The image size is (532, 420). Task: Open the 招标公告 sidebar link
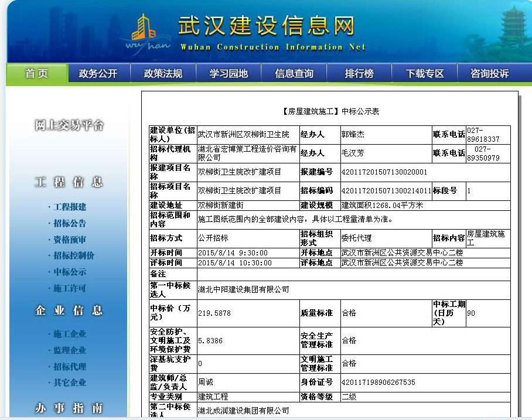click(x=70, y=223)
